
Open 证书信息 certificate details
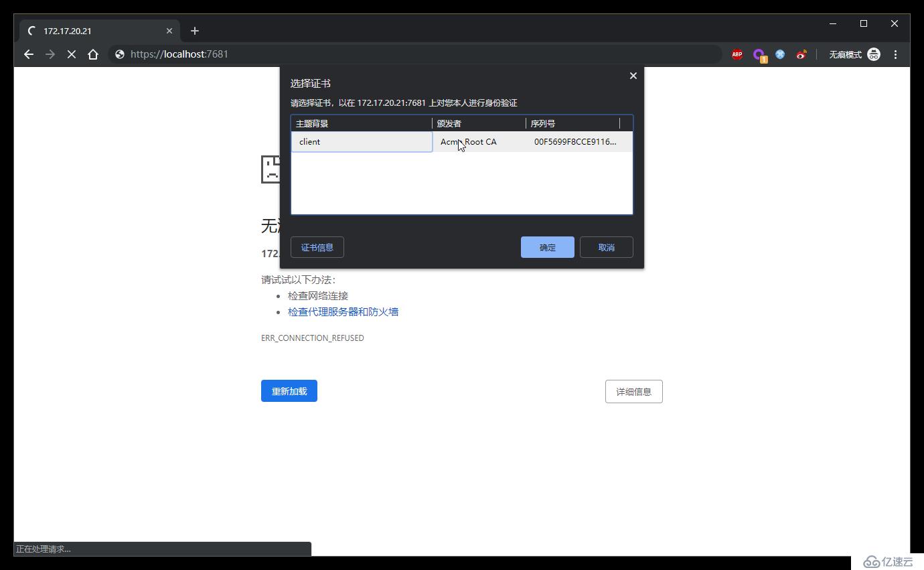point(317,247)
